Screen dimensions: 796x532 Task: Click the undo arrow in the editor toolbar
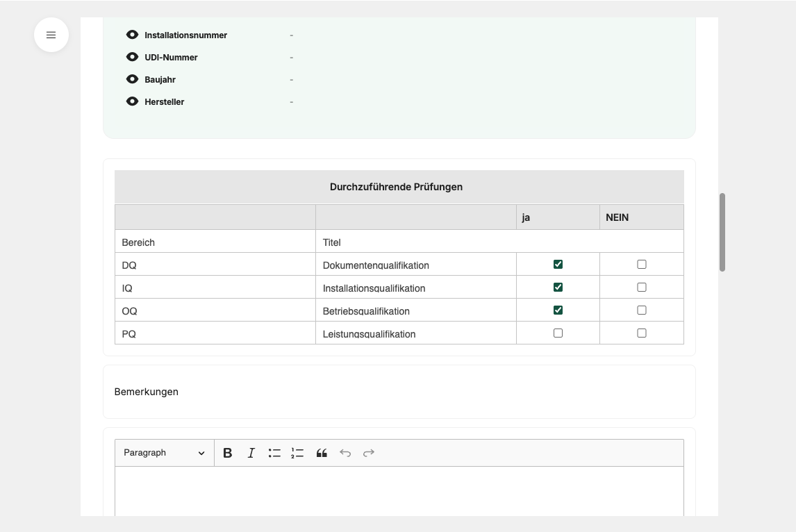[x=345, y=453]
